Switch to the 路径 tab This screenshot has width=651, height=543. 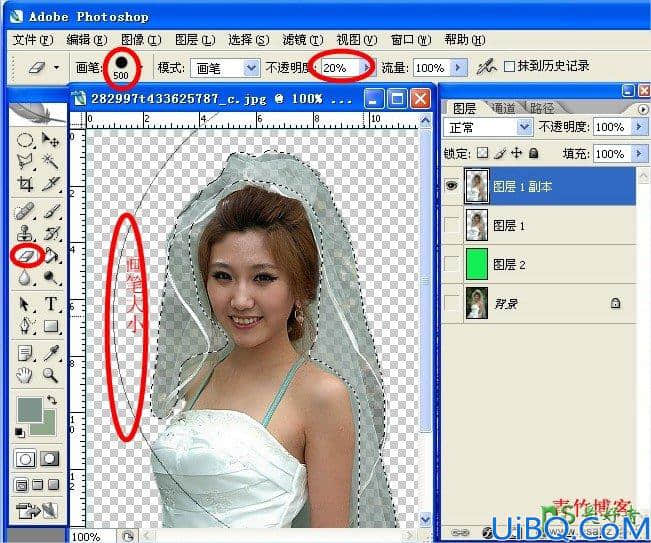coord(541,108)
